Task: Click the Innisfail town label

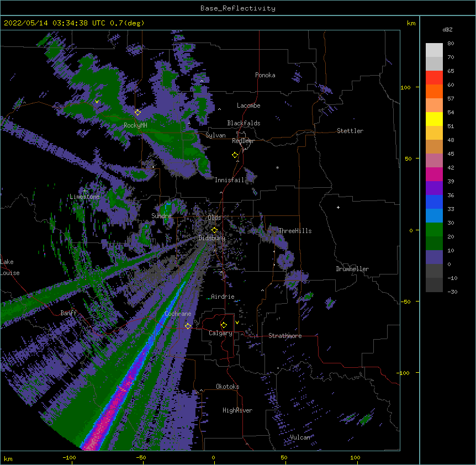Action: 230,180
